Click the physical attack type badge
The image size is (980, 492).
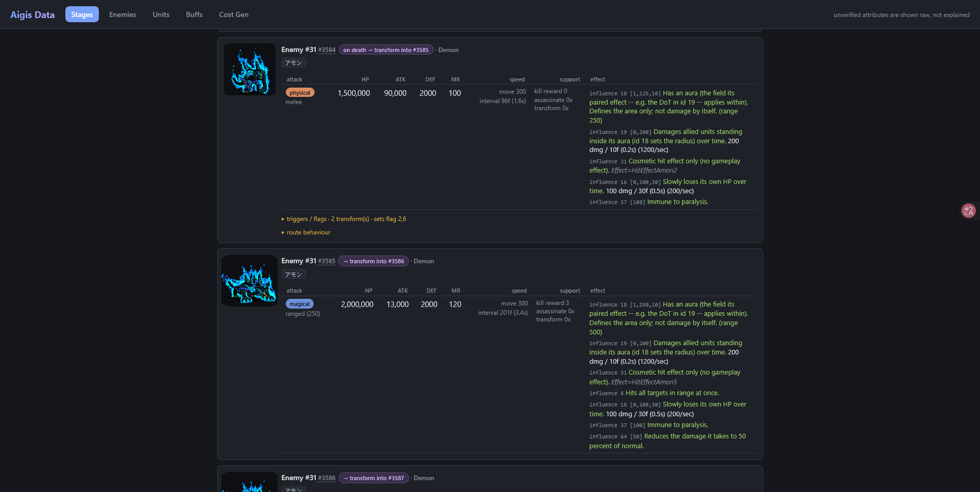pyautogui.click(x=300, y=93)
